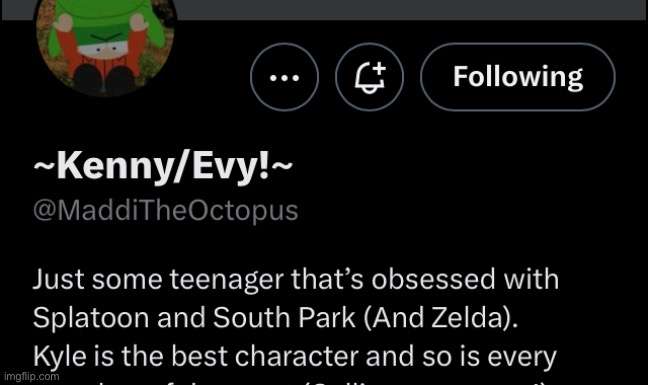The height and width of the screenshot is (385, 648).
Task: Click the cut-off last bio line
Action: point(289,382)
